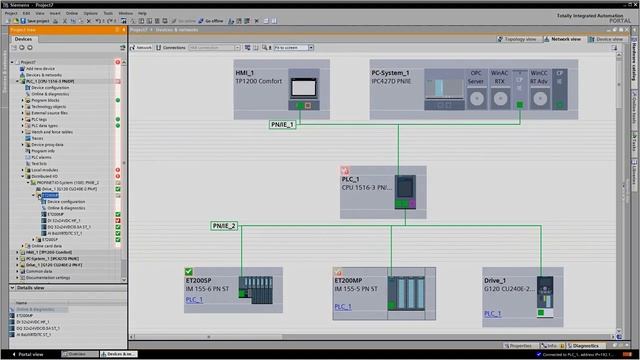
Task: Click the Overview taskbar button
Action: point(80,354)
